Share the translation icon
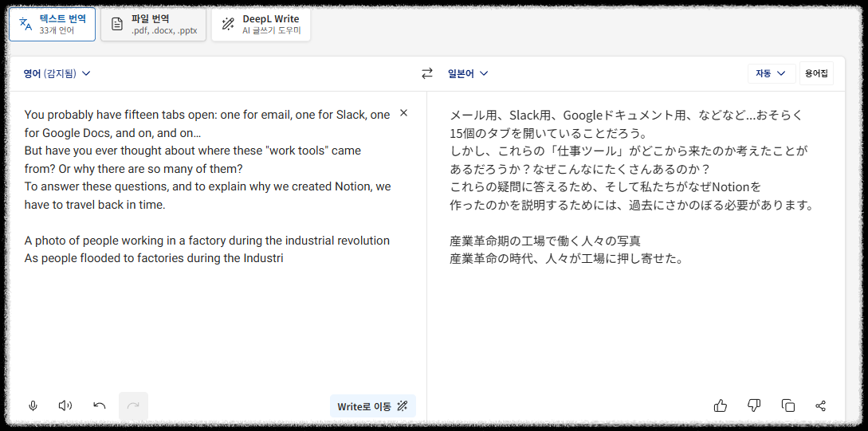 (821, 406)
